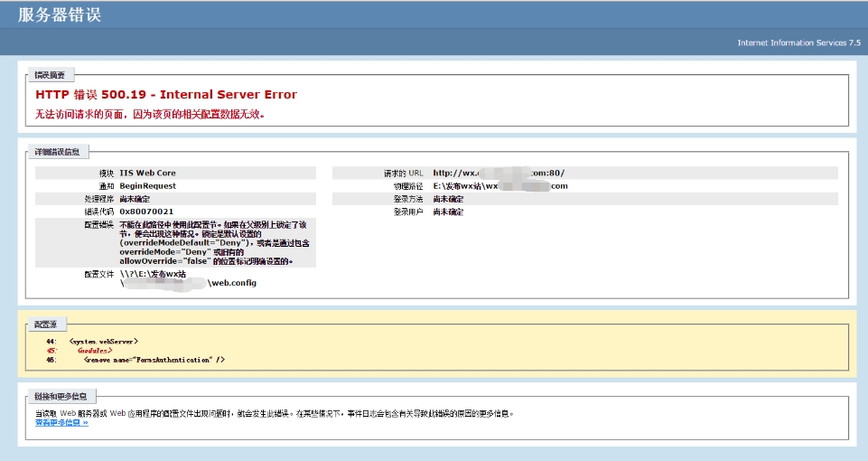
Task: Select the HTTP 错误 500.19 error title
Action: [x=166, y=94]
